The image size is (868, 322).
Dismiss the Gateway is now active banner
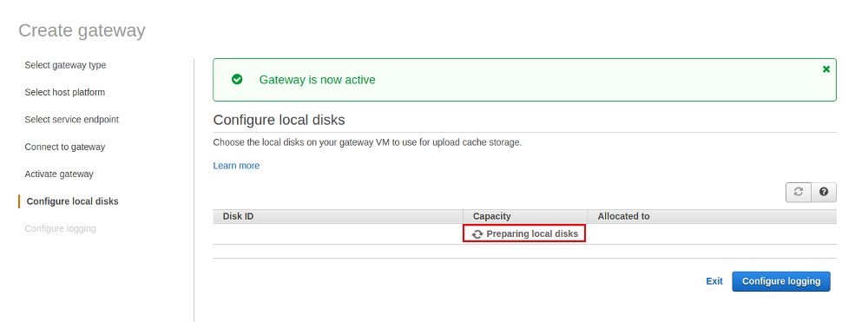(826, 69)
